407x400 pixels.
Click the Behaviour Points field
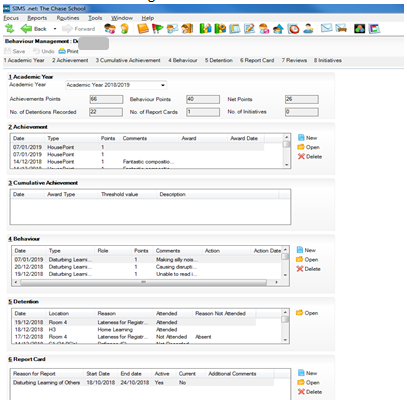click(x=203, y=99)
